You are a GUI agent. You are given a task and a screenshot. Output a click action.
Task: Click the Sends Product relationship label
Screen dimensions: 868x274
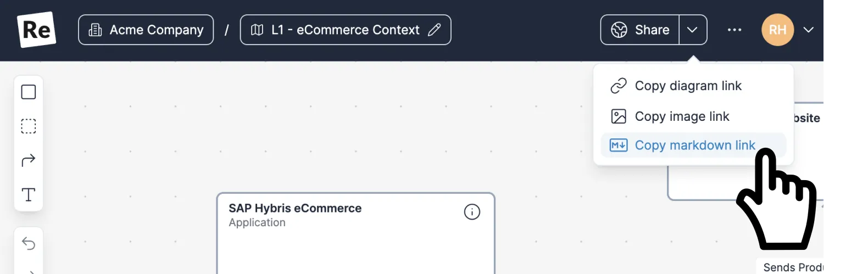pyautogui.click(x=793, y=267)
